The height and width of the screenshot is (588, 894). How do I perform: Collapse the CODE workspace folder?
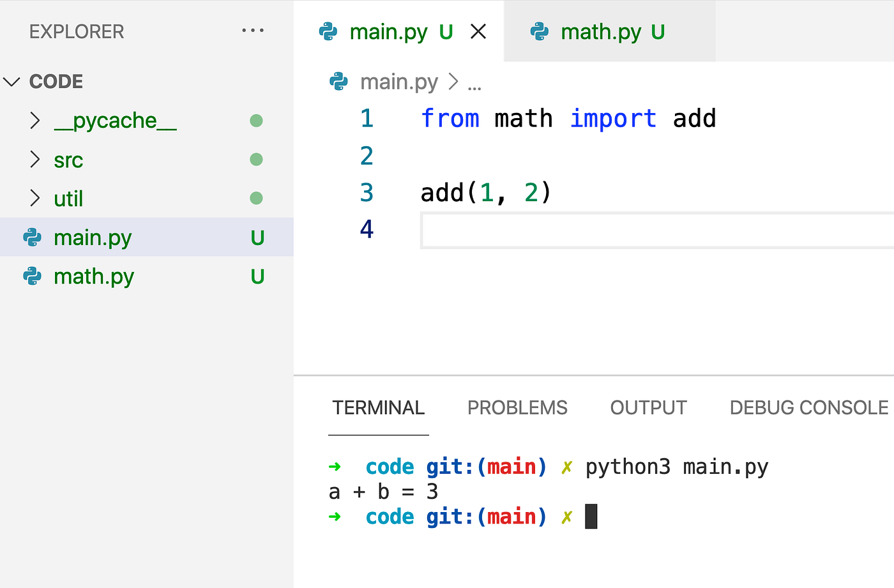point(11,81)
